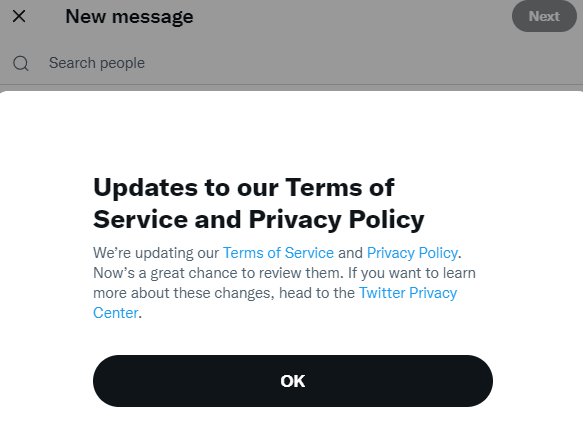The width and height of the screenshot is (583, 442).
Task: Close the New message dialog with X
Action: 19,16
